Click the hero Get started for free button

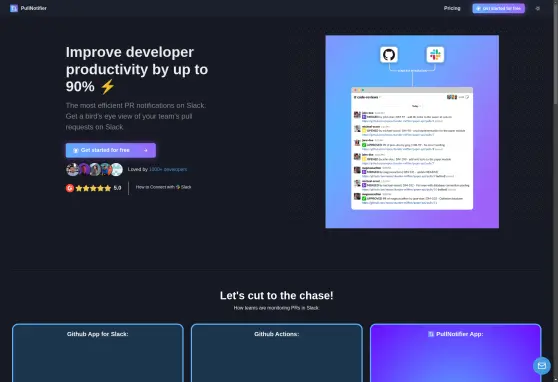[x=111, y=150]
